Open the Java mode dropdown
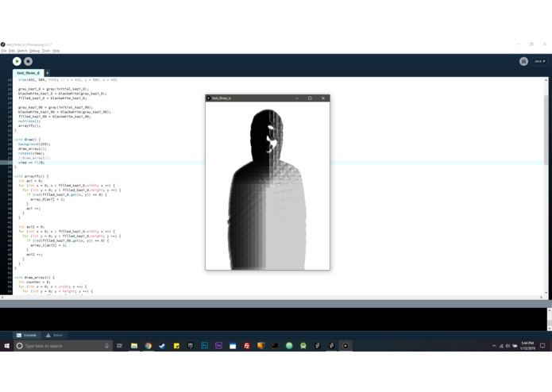 (539, 61)
